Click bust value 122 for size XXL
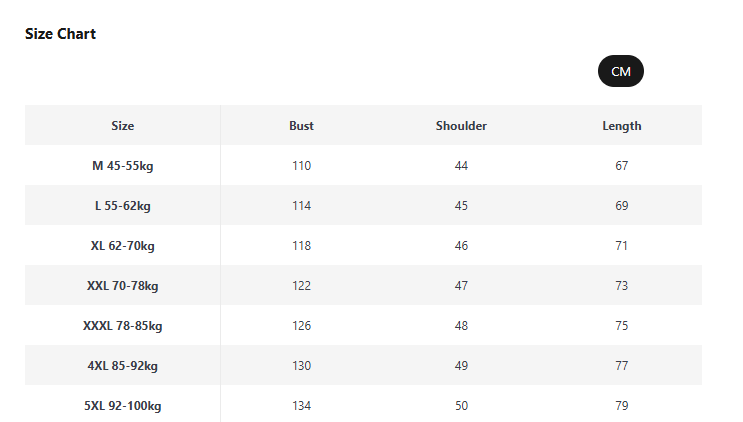This screenshot has height=422, width=743. [301, 286]
